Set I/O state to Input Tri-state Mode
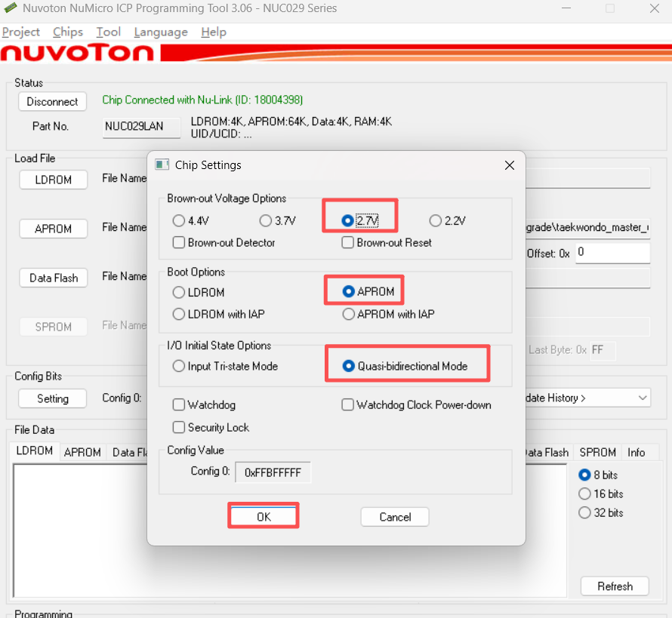Viewport: 672px width, 618px height. click(x=179, y=366)
